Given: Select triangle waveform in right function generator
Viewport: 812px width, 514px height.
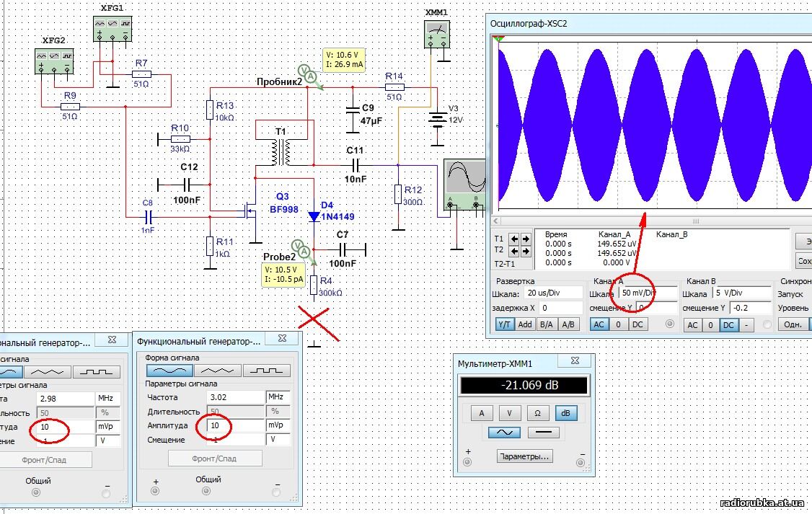Looking at the screenshot, I should (218, 370).
